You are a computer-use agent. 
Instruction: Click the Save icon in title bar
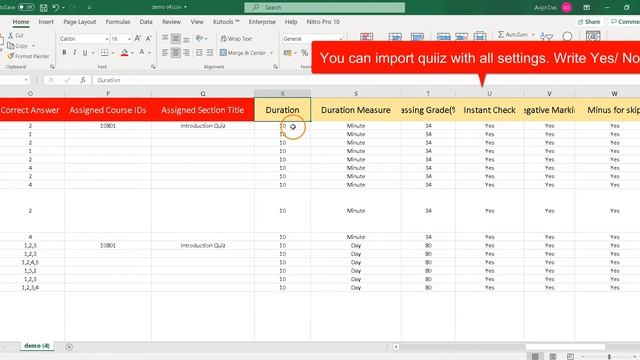[x=43, y=7]
